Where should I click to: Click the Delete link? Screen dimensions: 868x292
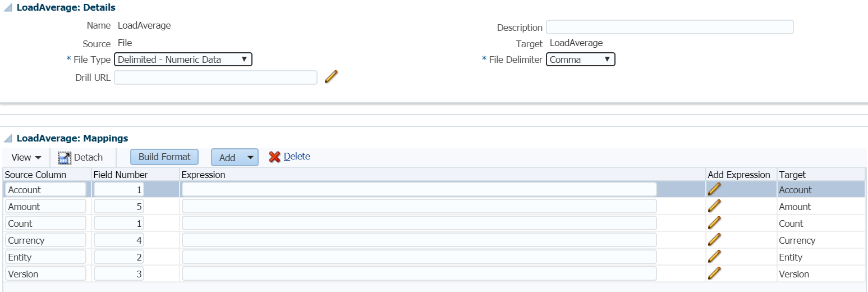(297, 157)
